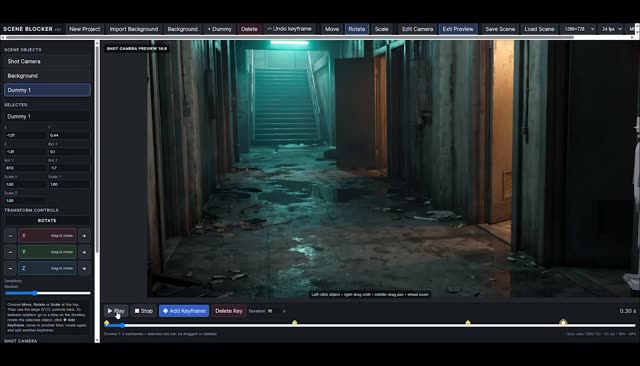640x366 pixels.
Task: Select Background in scene objects list
Action: tap(47, 75)
